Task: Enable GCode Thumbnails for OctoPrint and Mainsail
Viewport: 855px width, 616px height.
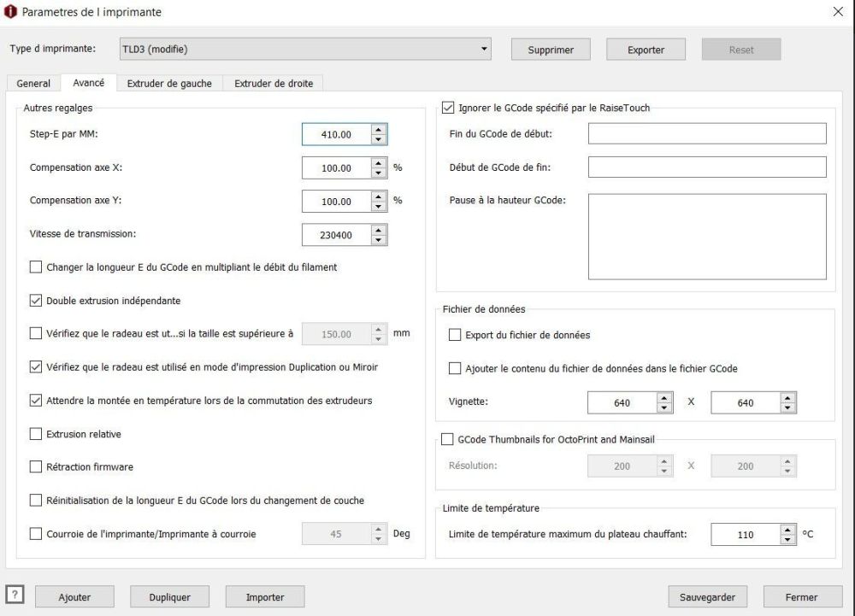Action: [x=447, y=439]
